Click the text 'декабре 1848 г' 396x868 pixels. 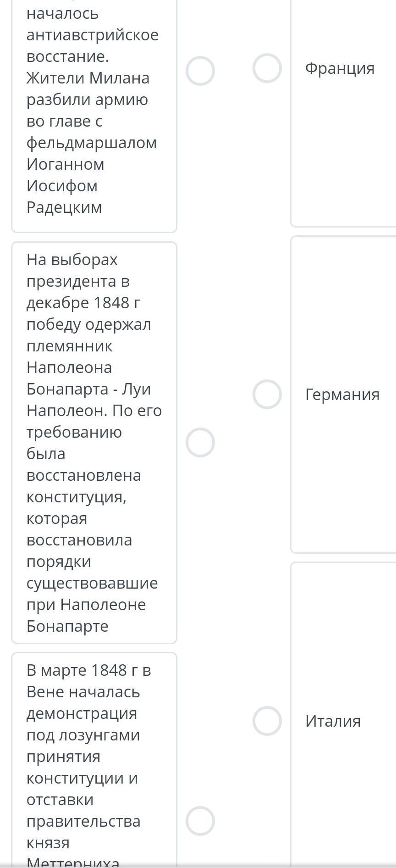pyautogui.click(x=83, y=303)
